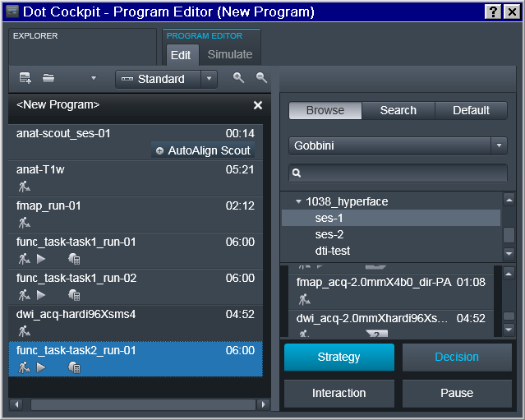Image resolution: width=525 pixels, height=420 pixels.
Task: Click the tree scroll down arrow
Action: click(x=509, y=253)
